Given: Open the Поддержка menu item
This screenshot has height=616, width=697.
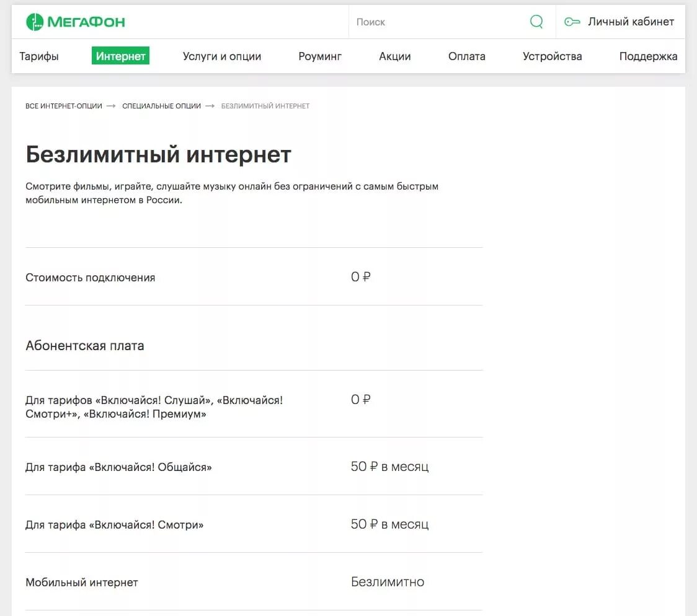Looking at the screenshot, I should pyautogui.click(x=648, y=56).
